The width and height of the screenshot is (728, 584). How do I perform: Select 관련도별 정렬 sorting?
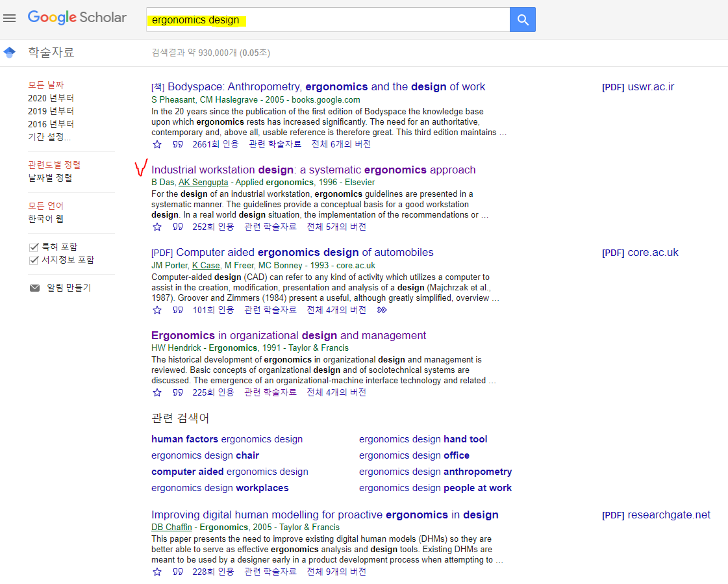tap(55, 165)
